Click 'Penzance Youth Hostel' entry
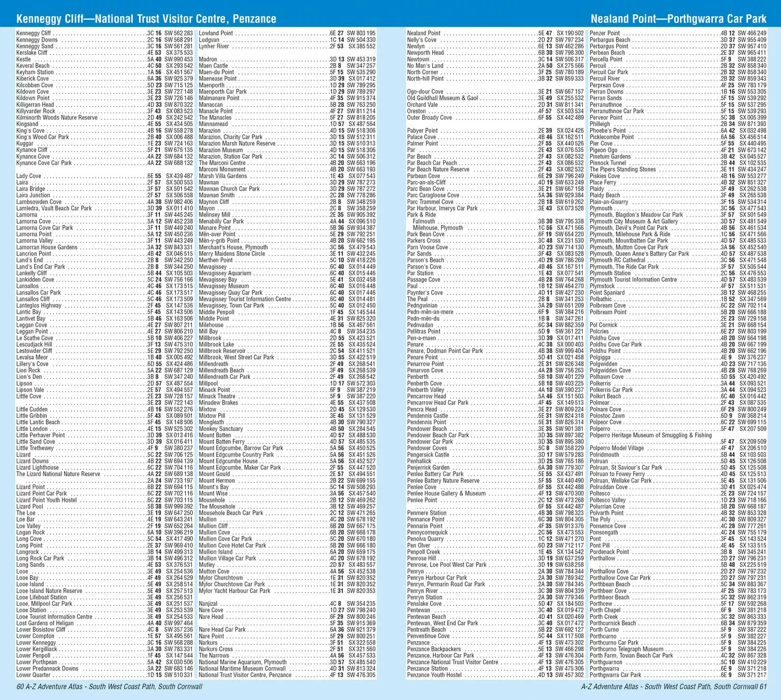Viewport: 781px width, 700px height. [495, 675]
